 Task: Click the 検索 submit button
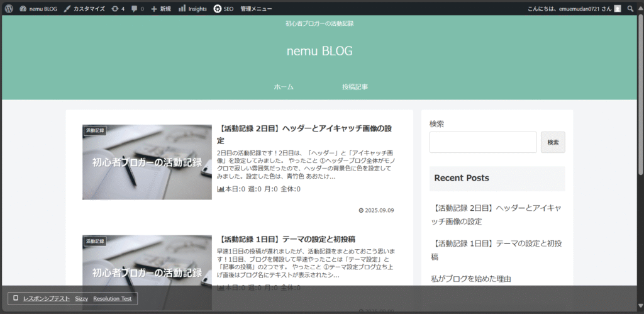pyautogui.click(x=553, y=142)
